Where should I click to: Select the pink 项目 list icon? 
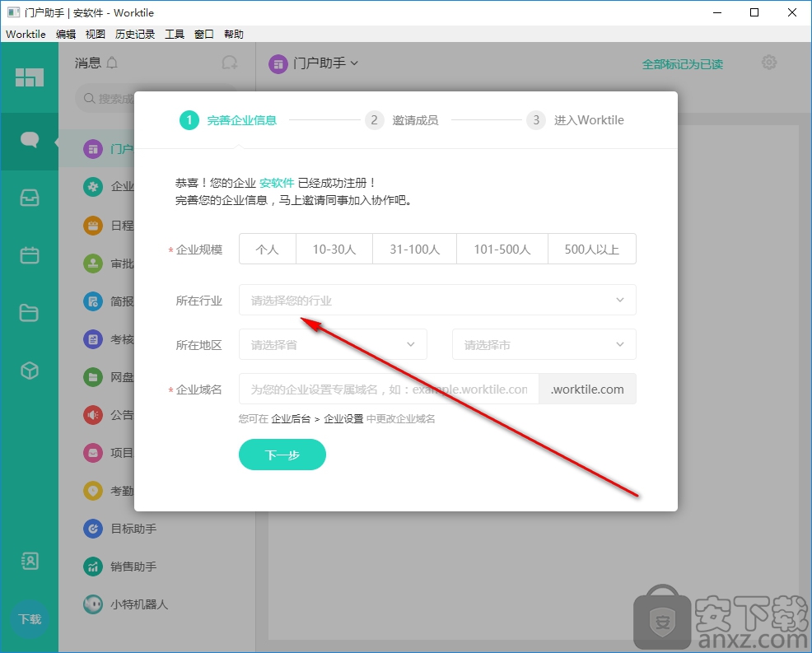click(93, 453)
